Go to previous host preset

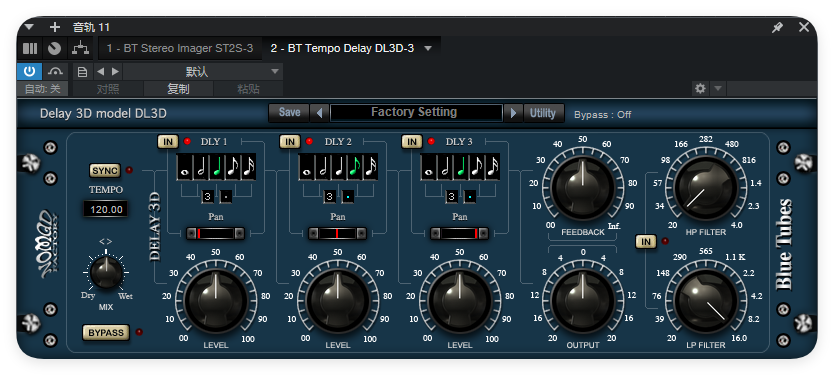(x=100, y=72)
